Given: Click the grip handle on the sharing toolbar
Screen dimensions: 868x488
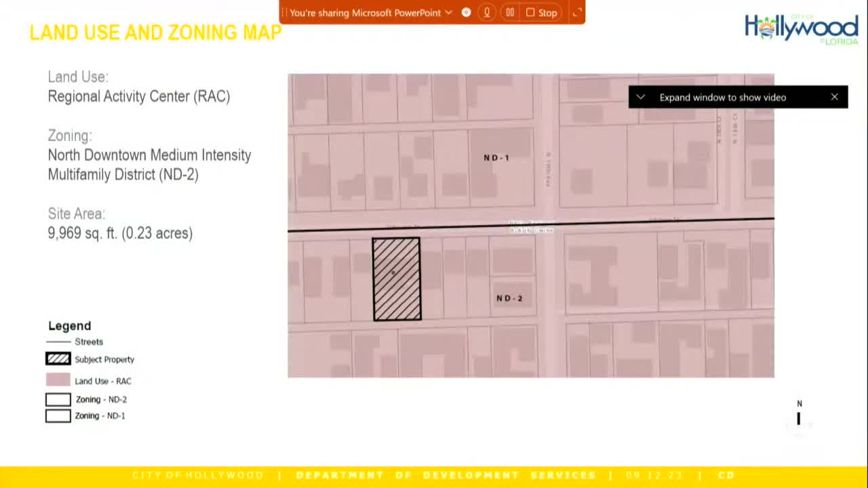Looking at the screenshot, I should [285, 12].
